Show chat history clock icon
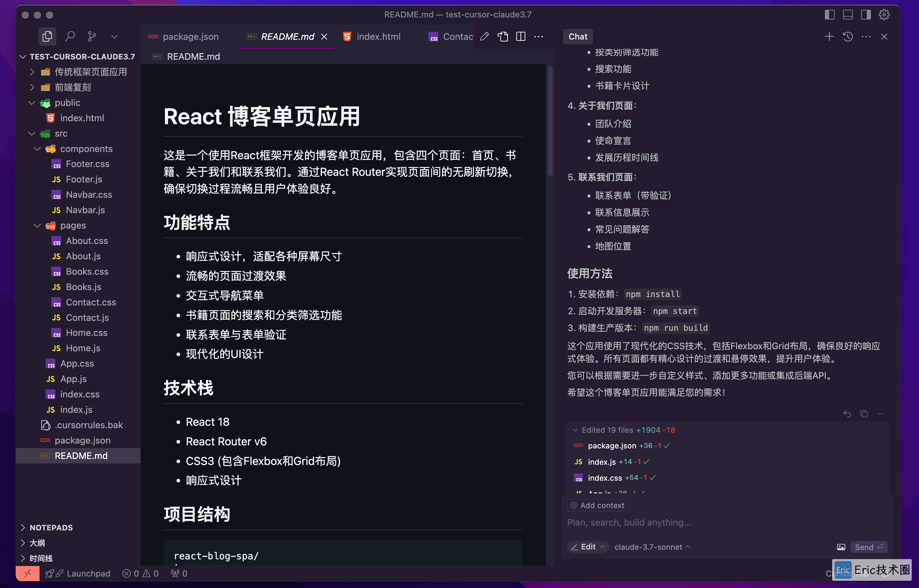 pos(847,37)
